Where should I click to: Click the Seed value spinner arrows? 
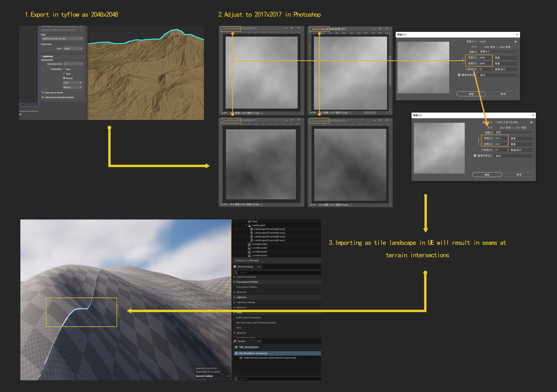coord(81,48)
